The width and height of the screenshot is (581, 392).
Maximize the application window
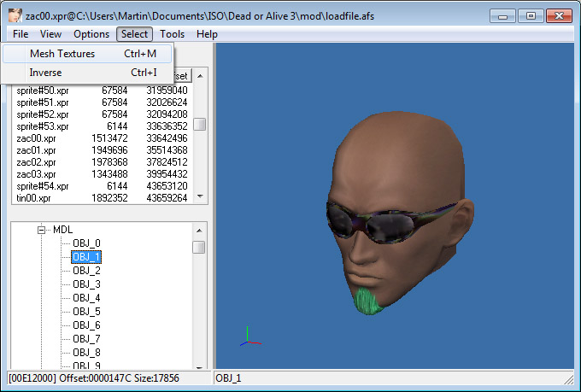pyautogui.click(x=531, y=16)
